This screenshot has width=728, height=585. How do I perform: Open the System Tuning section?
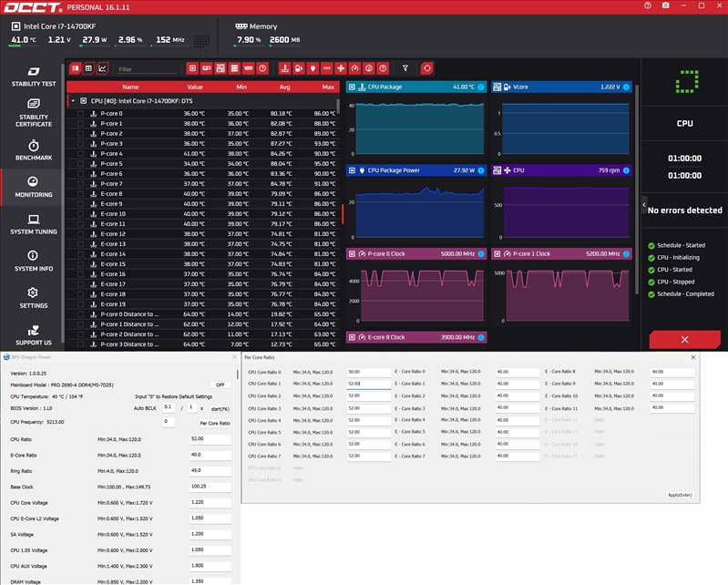[34, 224]
